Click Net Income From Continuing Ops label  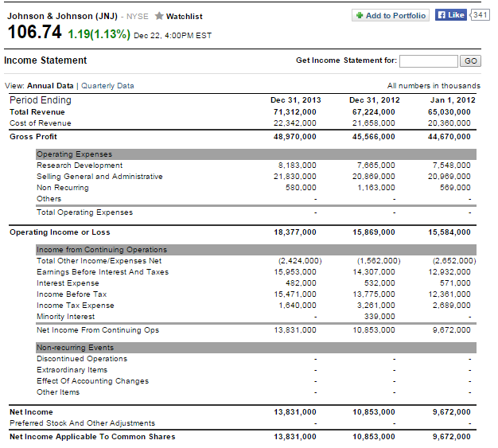click(98, 330)
